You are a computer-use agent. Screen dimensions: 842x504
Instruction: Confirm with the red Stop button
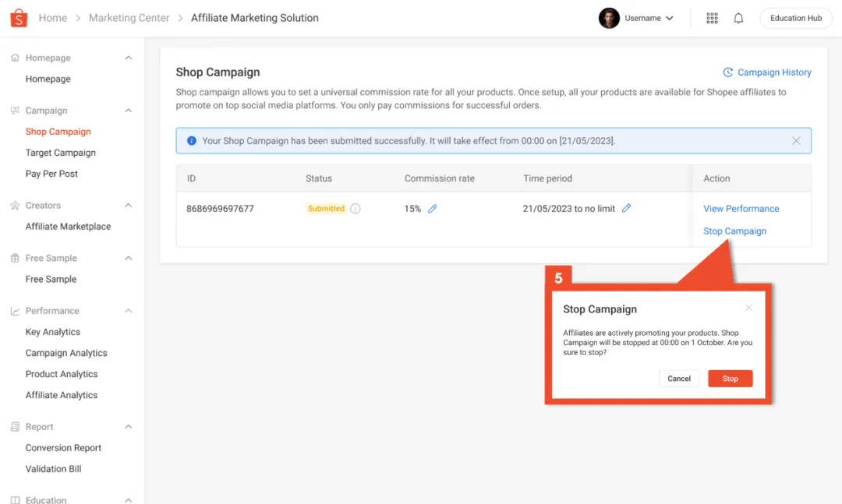click(731, 379)
